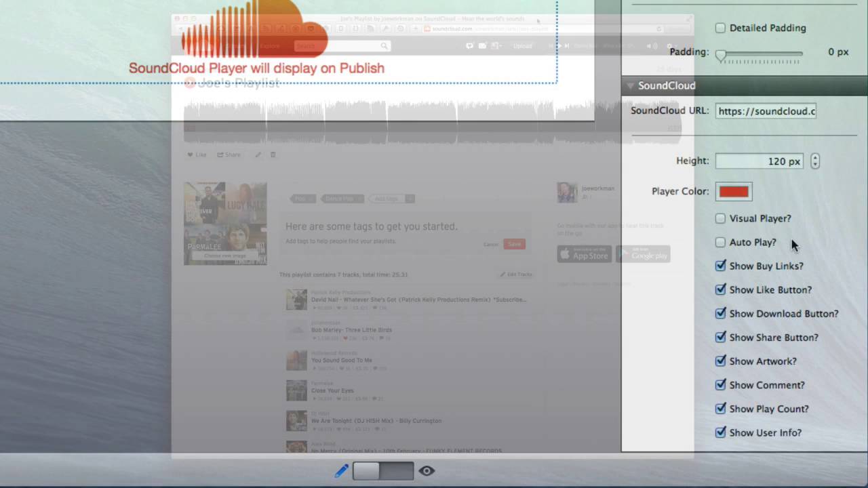The image size is (868, 488).
Task: Turn off Show Play Count
Action: pos(720,409)
